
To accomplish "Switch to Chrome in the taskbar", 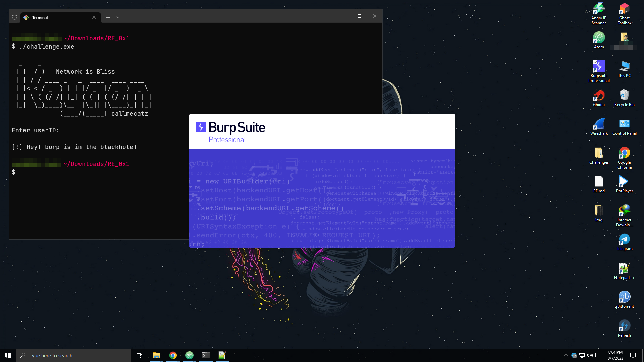I will [173, 355].
